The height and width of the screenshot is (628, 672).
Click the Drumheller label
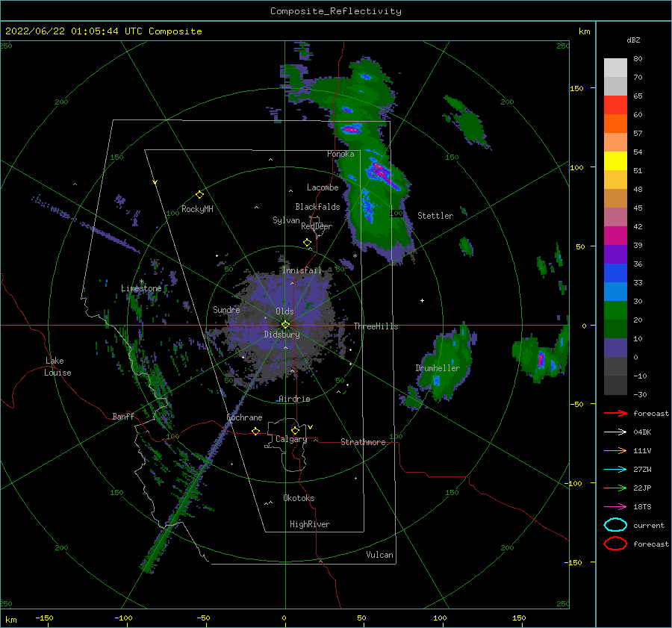[438, 368]
